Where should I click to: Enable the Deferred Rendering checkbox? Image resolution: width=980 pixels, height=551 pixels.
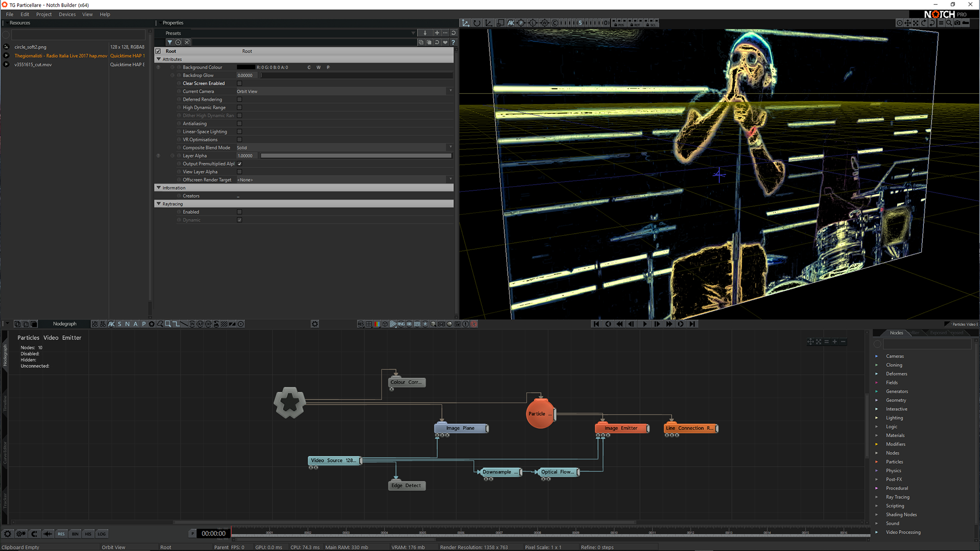(x=239, y=99)
